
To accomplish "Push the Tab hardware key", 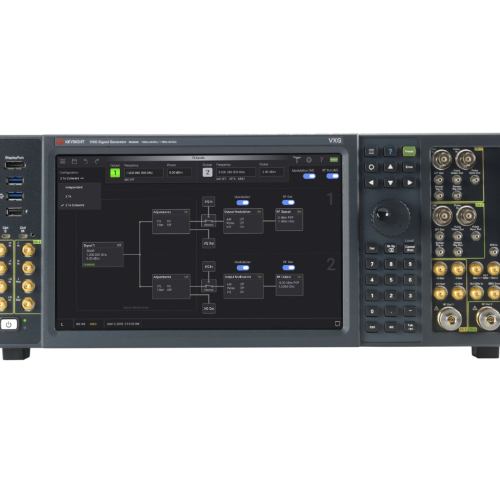I will 410,327.
